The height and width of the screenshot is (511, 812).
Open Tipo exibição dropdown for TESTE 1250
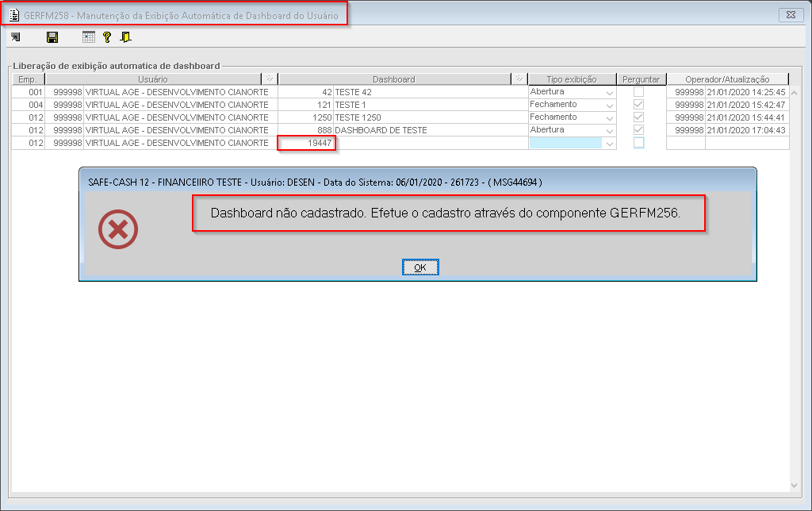[x=610, y=117]
